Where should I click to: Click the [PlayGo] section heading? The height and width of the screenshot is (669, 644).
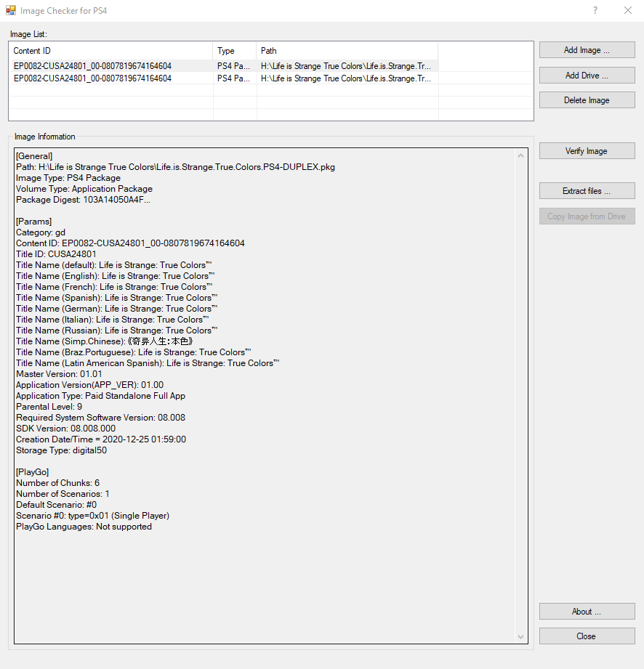(33, 472)
